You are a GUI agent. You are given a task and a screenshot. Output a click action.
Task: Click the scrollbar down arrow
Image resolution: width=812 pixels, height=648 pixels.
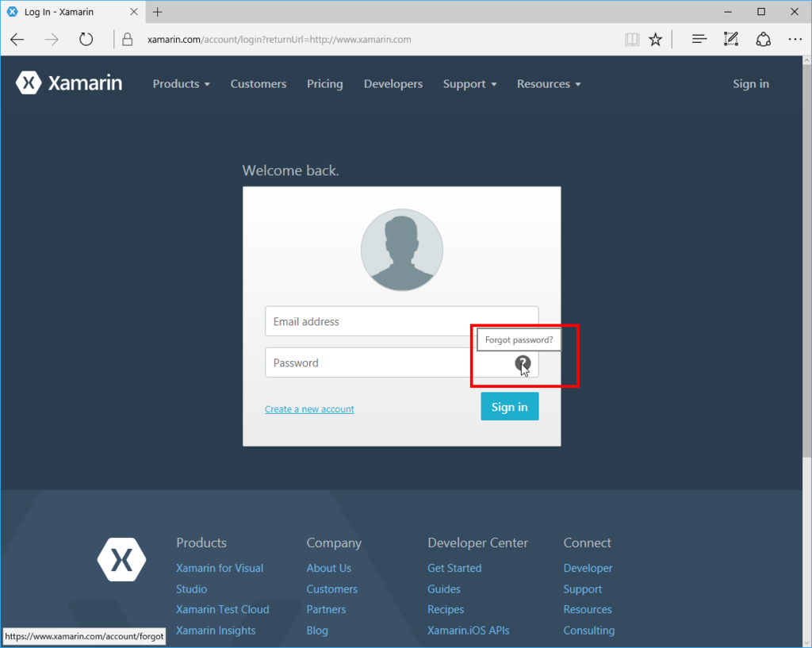click(806, 642)
